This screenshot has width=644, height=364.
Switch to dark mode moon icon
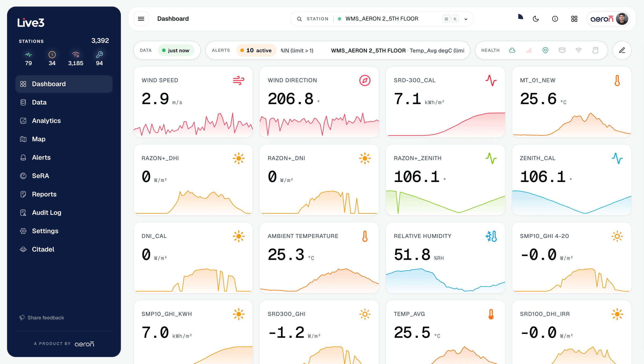(x=536, y=19)
